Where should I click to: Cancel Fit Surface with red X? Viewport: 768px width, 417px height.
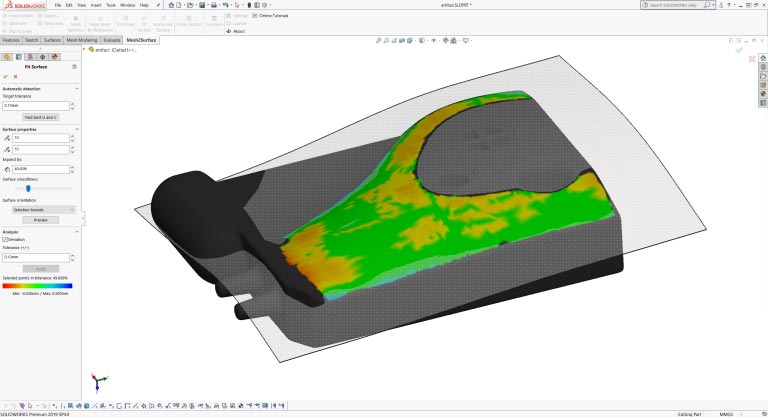(15, 76)
